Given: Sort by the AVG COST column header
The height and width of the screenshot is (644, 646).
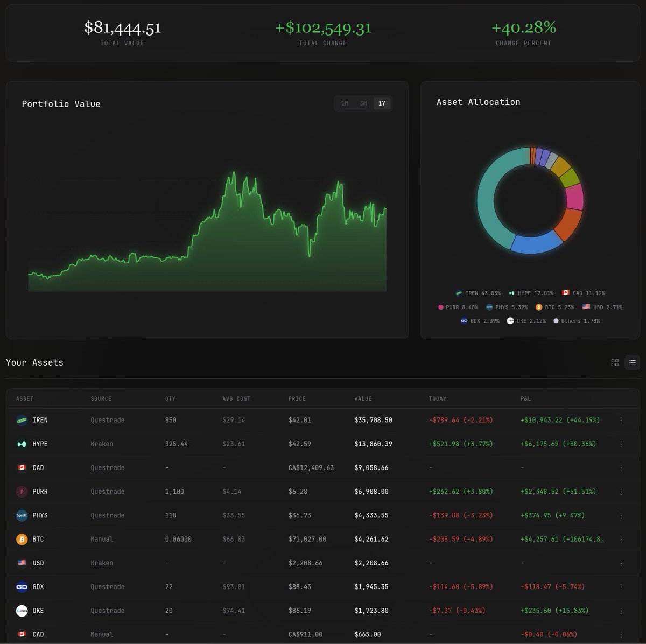Looking at the screenshot, I should pyautogui.click(x=236, y=399).
